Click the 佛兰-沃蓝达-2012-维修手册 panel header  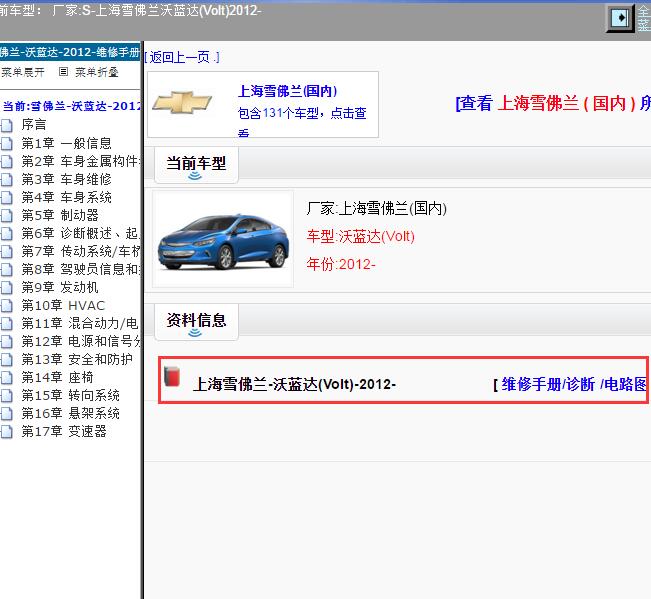(x=70, y=52)
